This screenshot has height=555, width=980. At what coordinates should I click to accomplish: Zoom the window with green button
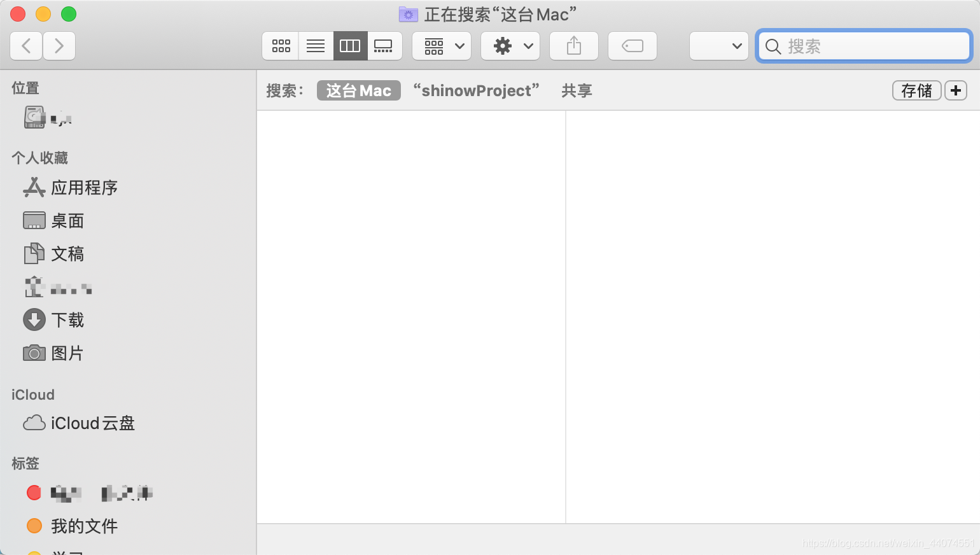(x=69, y=14)
